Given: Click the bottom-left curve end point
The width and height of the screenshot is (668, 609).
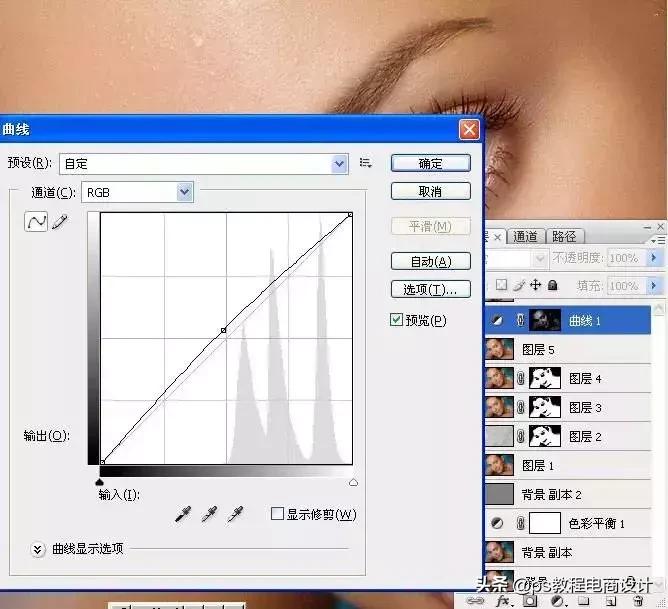Looking at the screenshot, I should (x=103, y=462).
